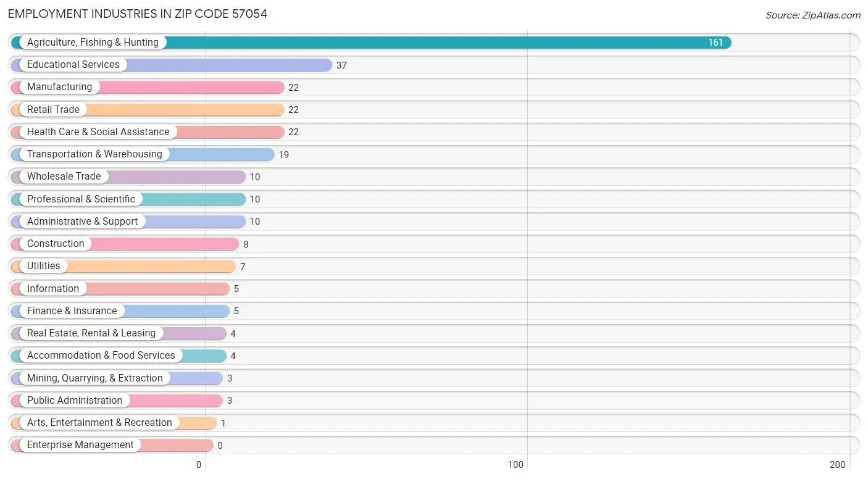Click the 7 value beside Utilities
868x479 pixels.
[x=243, y=267]
